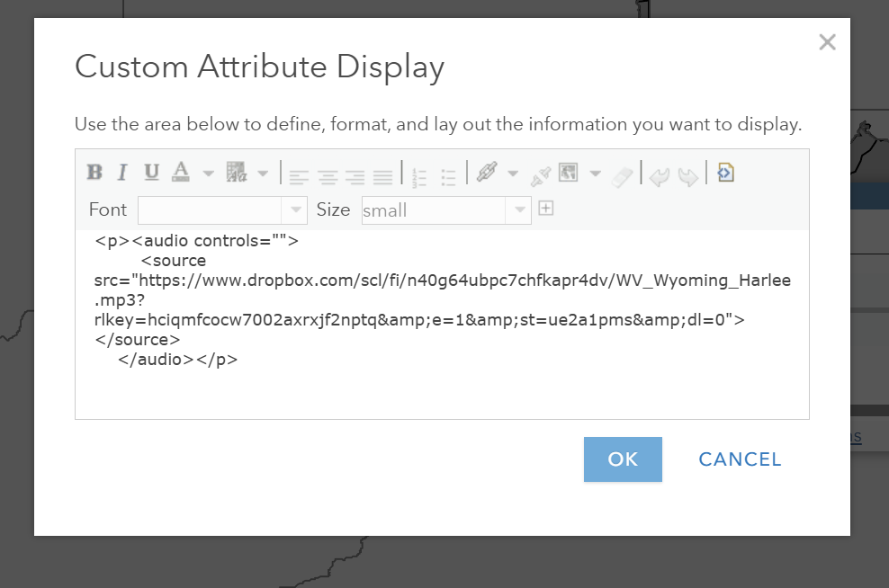889x588 pixels.
Task: Toggle bold formatting
Action: pos(94,173)
